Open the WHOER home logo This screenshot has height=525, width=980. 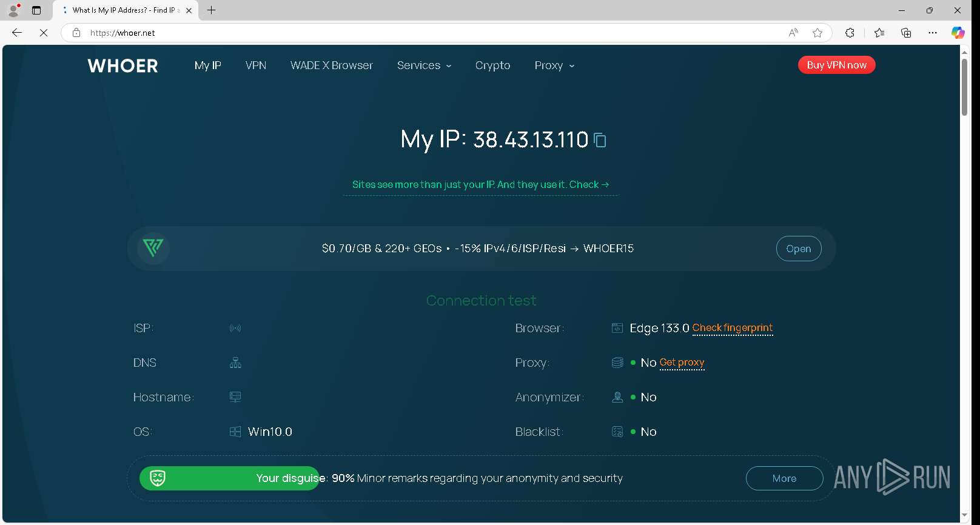pyautogui.click(x=122, y=65)
